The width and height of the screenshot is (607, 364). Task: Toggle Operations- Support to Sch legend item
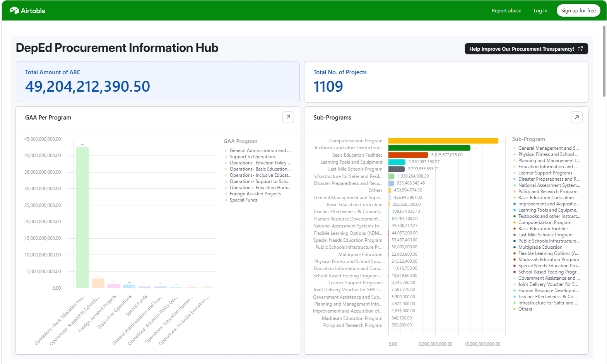(257, 181)
